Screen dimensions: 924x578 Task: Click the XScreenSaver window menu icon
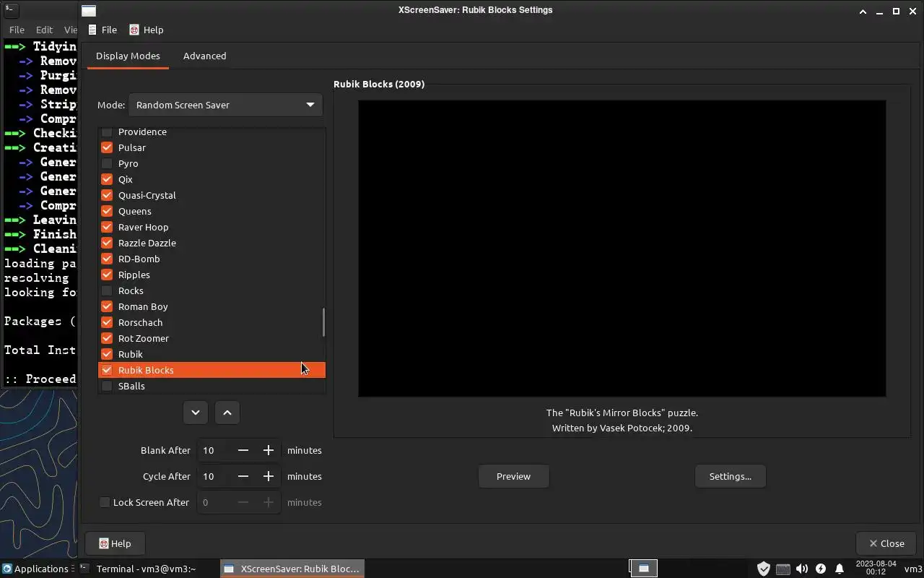coord(88,10)
